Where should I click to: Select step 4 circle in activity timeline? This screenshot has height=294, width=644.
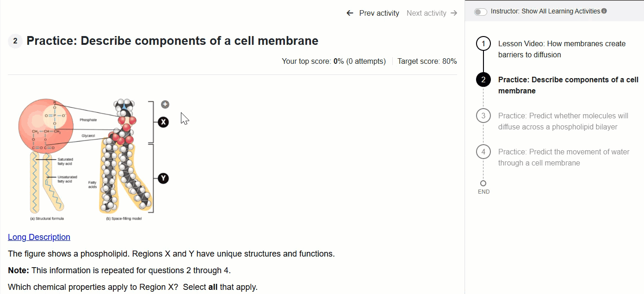[x=483, y=152]
